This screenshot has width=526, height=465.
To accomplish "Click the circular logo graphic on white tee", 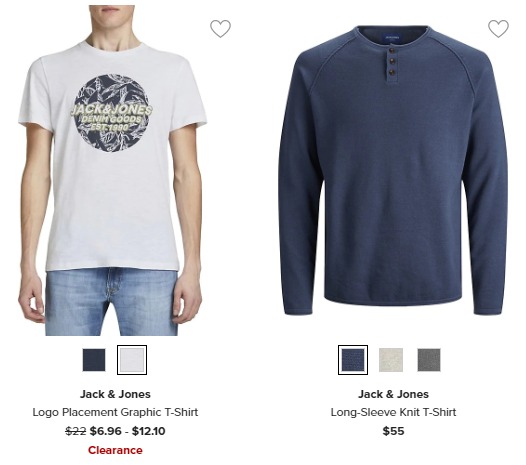I will (111, 114).
